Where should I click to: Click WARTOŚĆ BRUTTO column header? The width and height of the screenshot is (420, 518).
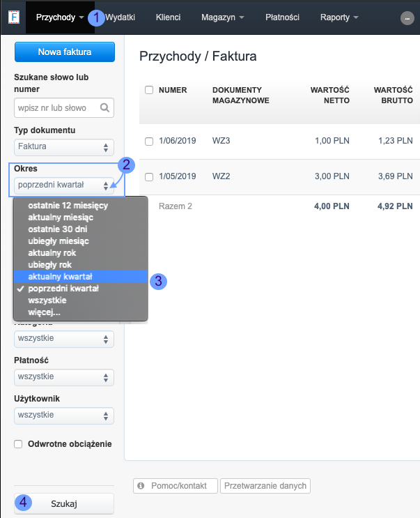point(394,95)
